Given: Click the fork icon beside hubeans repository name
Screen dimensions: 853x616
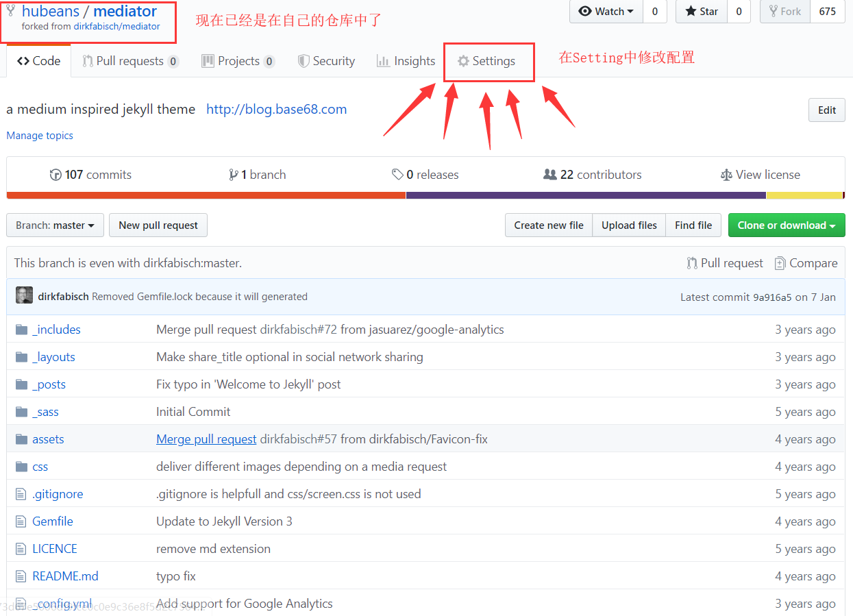Looking at the screenshot, I should pyautogui.click(x=10, y=11).
